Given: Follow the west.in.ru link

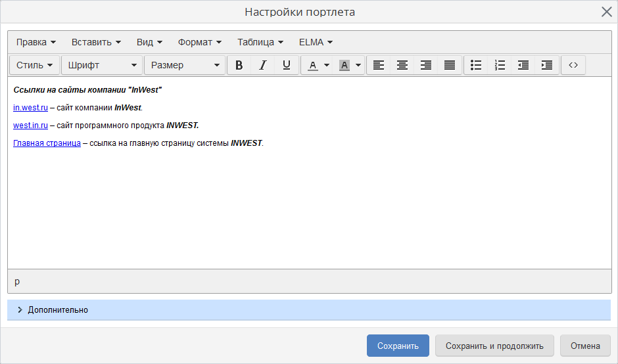Looking at the screenshot, I should [x=30, y=125].
